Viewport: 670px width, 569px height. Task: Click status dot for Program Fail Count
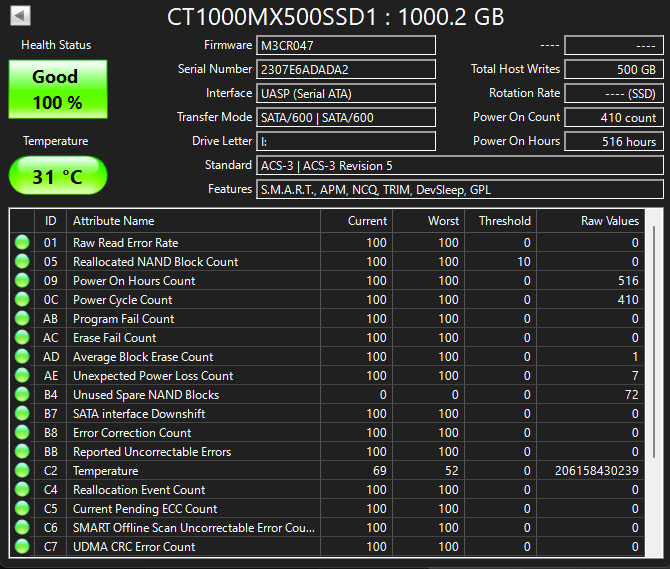pos(22,318)
